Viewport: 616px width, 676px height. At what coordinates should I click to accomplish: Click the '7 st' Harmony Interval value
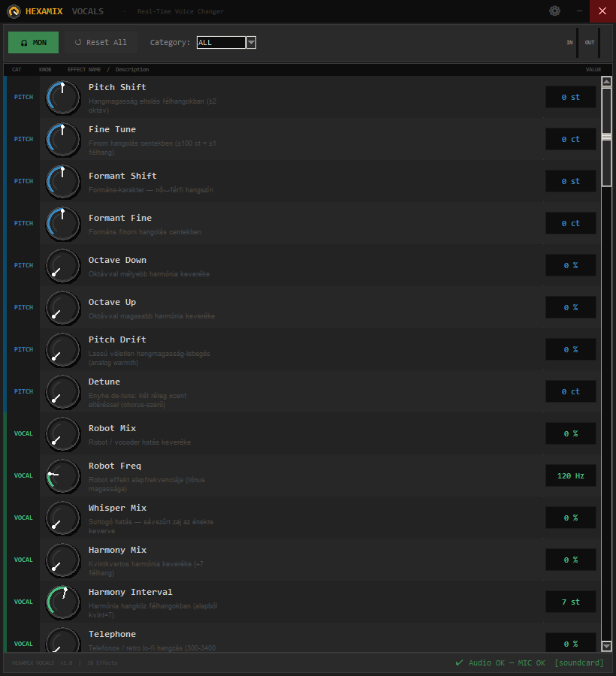point(571,602)
